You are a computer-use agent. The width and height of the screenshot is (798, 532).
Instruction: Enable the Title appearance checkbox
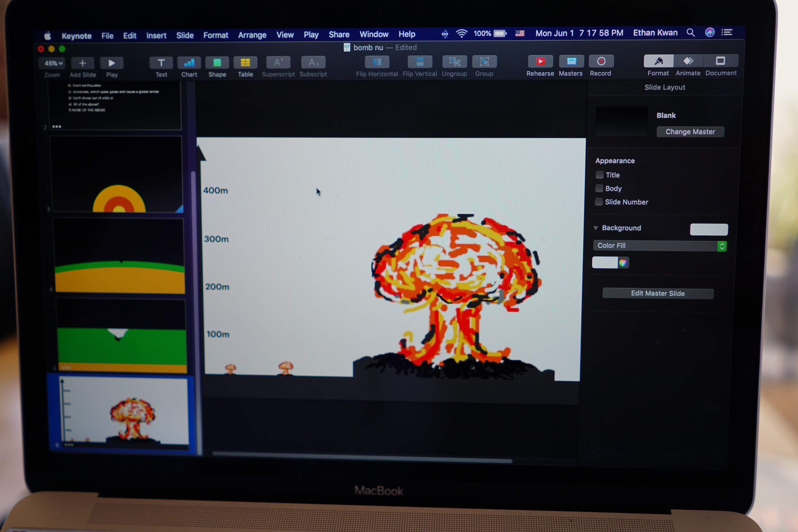(x=599, y=175)
